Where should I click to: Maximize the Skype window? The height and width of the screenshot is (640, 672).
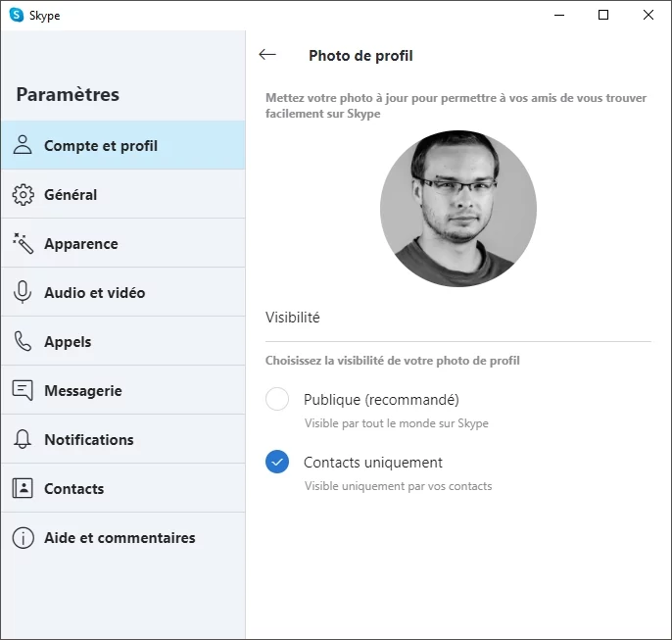tap(603, 15)
